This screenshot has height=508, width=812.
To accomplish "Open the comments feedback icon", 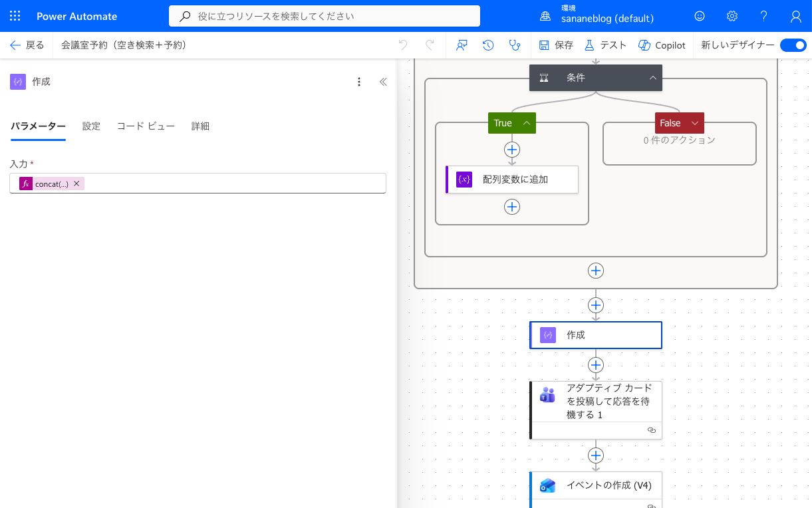I will [462, 45].
